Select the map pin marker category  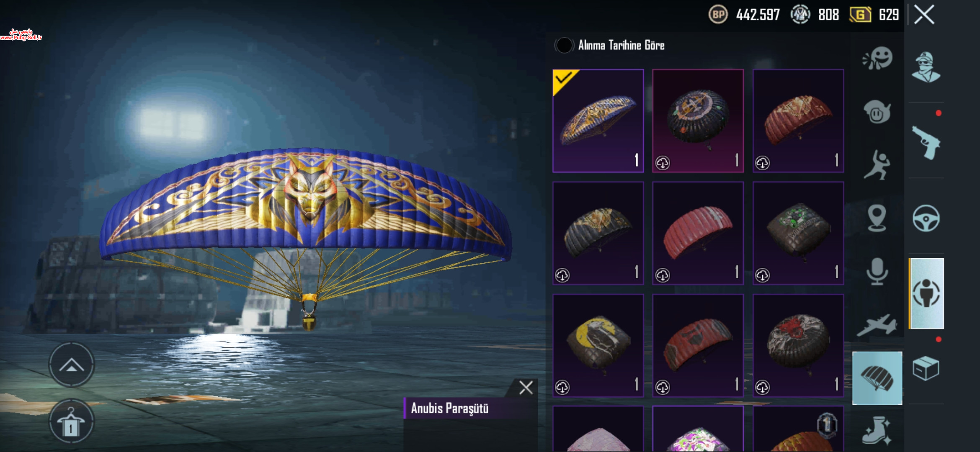[x=877, y=218]
